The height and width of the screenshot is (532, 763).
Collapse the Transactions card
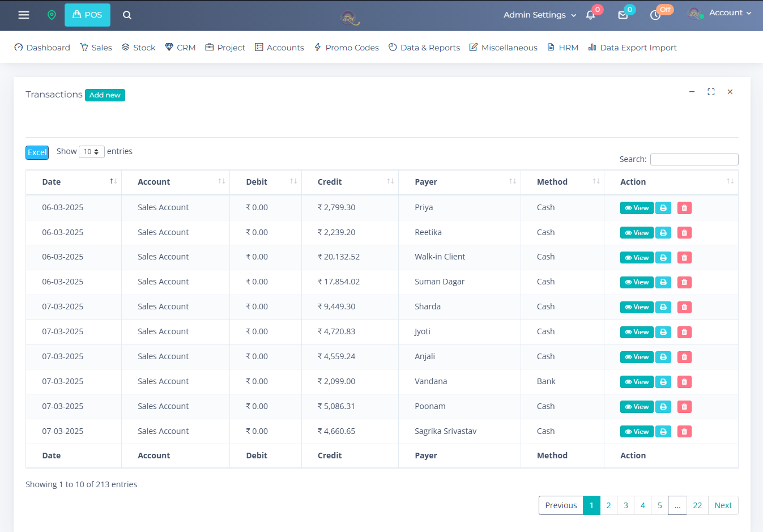[692, 92]
